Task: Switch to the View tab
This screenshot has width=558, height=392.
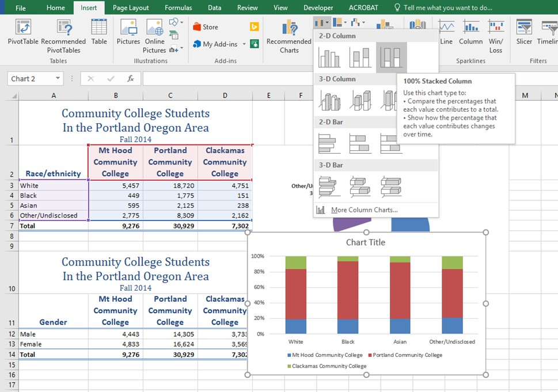Action: [x=280, y=7]
